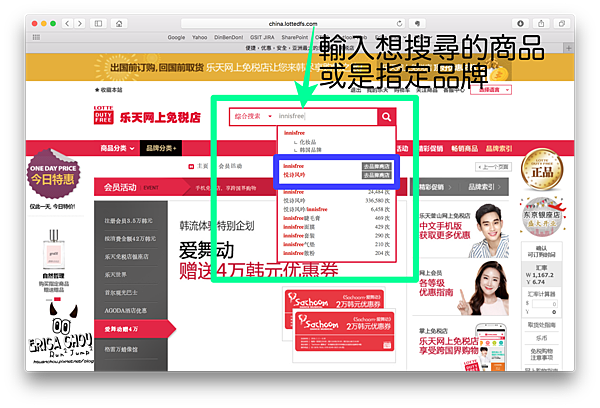Select the 韩国品牌 category under innisfree
The height and width of the screenshot is (408, 600).
click(310, 150)
